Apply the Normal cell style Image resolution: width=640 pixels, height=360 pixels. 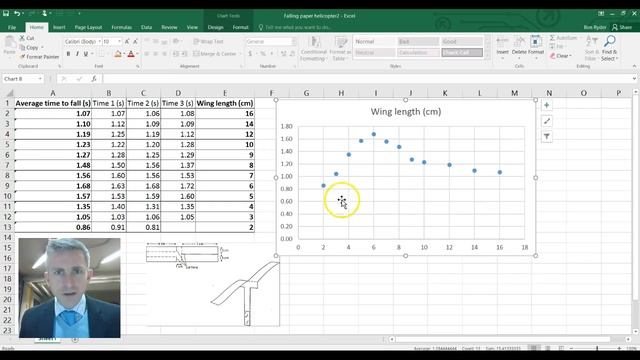[x=374, y=42]
